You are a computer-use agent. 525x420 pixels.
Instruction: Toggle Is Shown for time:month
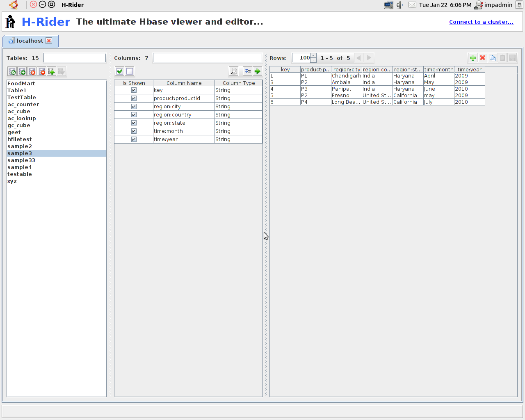click(134, 131)
